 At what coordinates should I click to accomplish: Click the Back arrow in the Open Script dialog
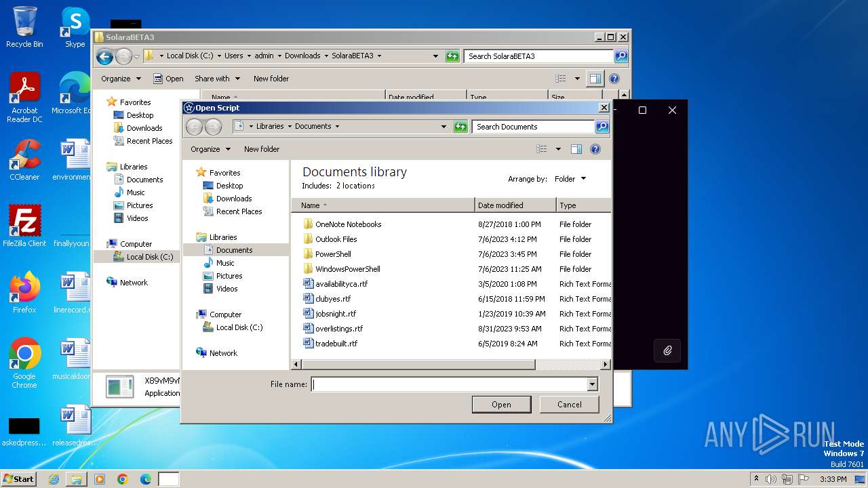[194, 127]
